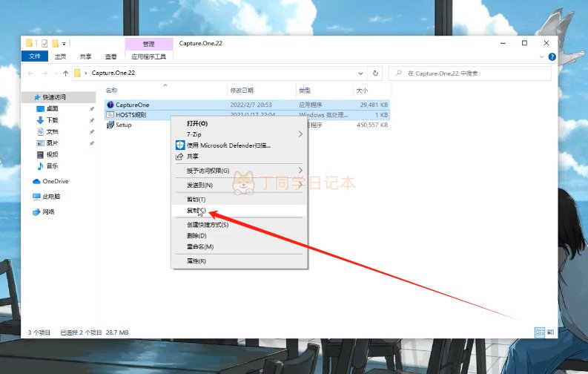Open the 主页 ribbon tab
The height and width of the screenshot is (374, 588).
[60, 56]
